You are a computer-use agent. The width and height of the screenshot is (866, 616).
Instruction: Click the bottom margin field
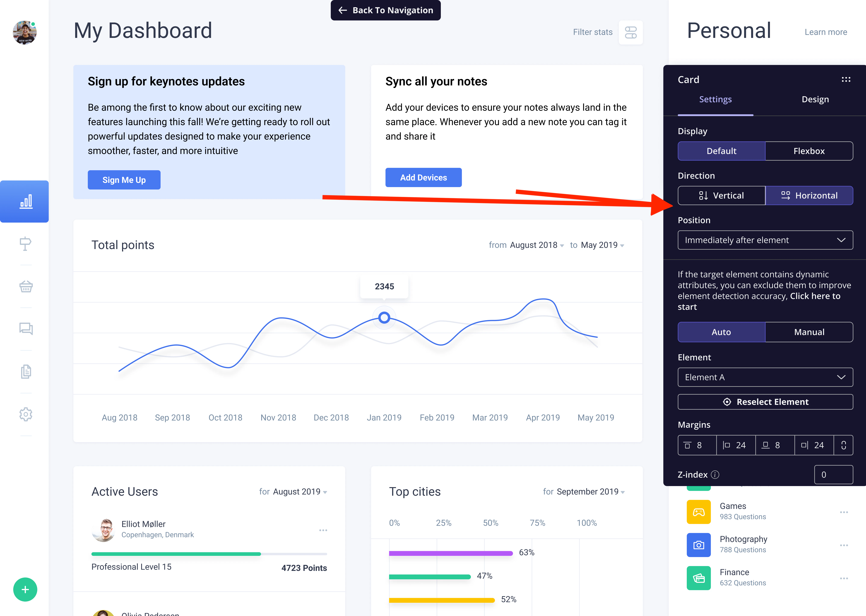775,445
